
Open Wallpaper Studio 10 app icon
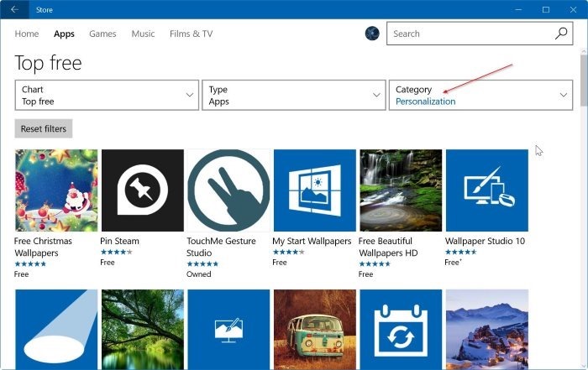[x=487, y=190]
